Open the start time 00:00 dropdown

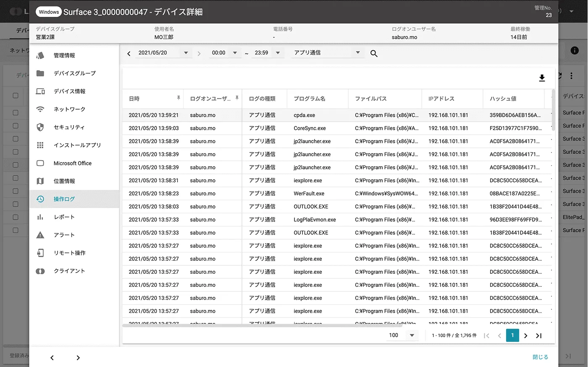pyautogui.click(x=225, y=53)
